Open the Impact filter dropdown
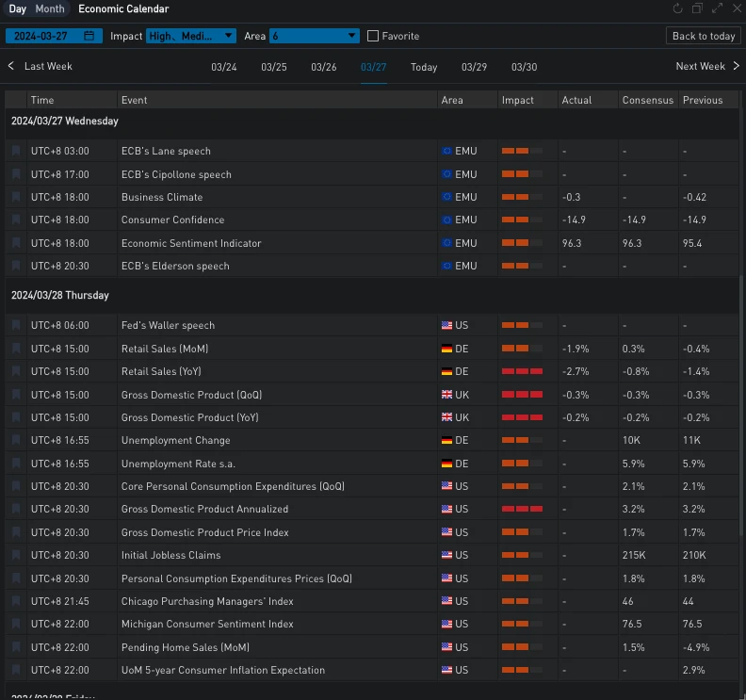Screen dimensions: 746x700 tap(191, 36)
